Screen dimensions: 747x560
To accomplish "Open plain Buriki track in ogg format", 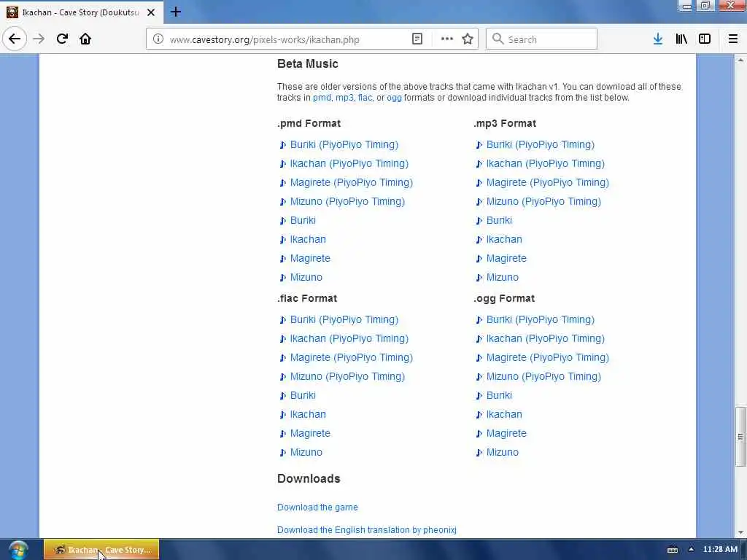I will [x=499, y=396].
